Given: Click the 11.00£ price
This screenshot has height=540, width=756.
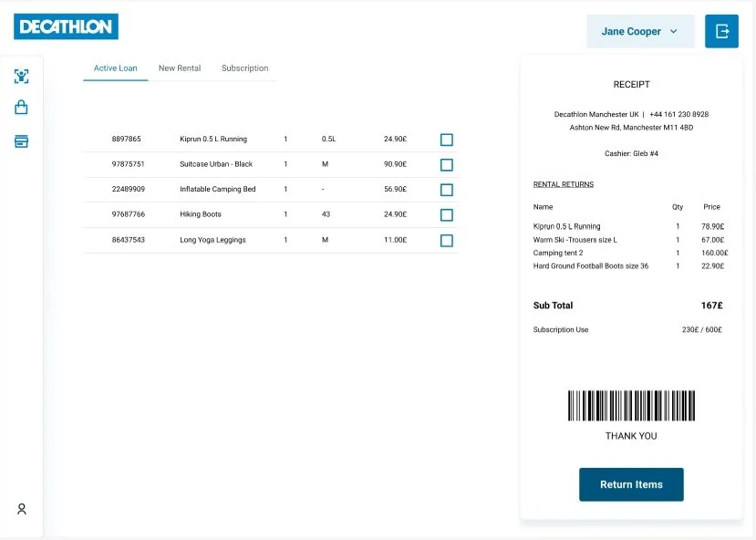Looking at the screenshot, I should click(x=396, y=240).
